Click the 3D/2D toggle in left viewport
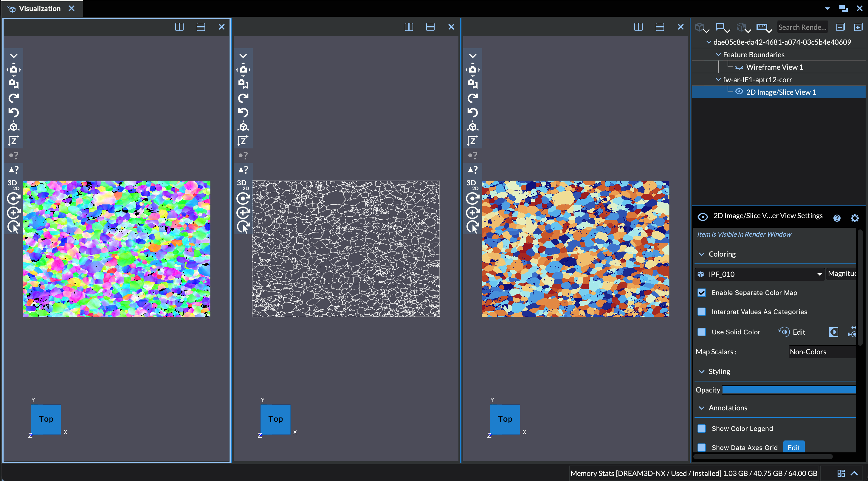The image size is (868, 481). click(13, 184)
